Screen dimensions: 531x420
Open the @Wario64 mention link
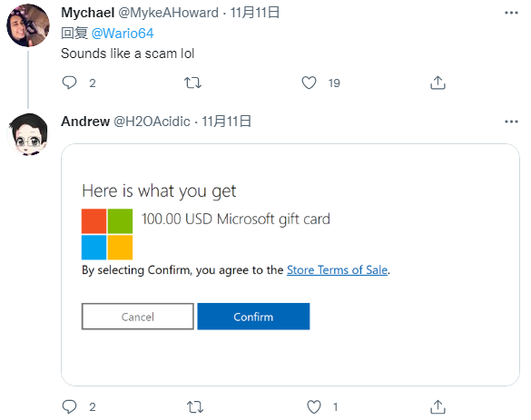pos(123,34)
